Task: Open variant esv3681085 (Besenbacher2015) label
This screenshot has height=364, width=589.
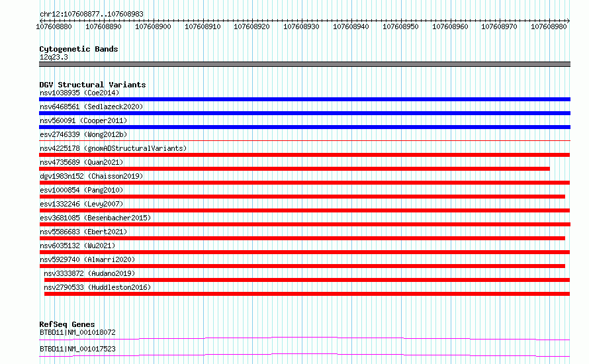Action: point(95,218)
